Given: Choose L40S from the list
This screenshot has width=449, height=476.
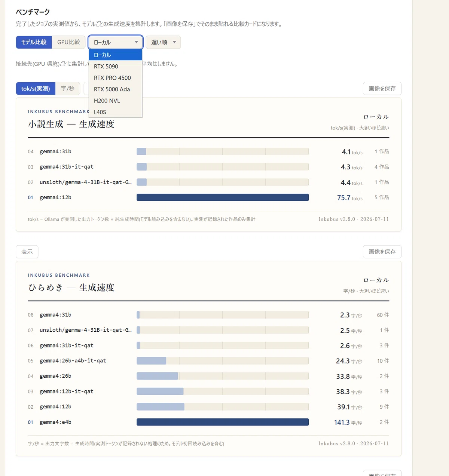Looking at the screenshot, I should click(x=116, y=112).
